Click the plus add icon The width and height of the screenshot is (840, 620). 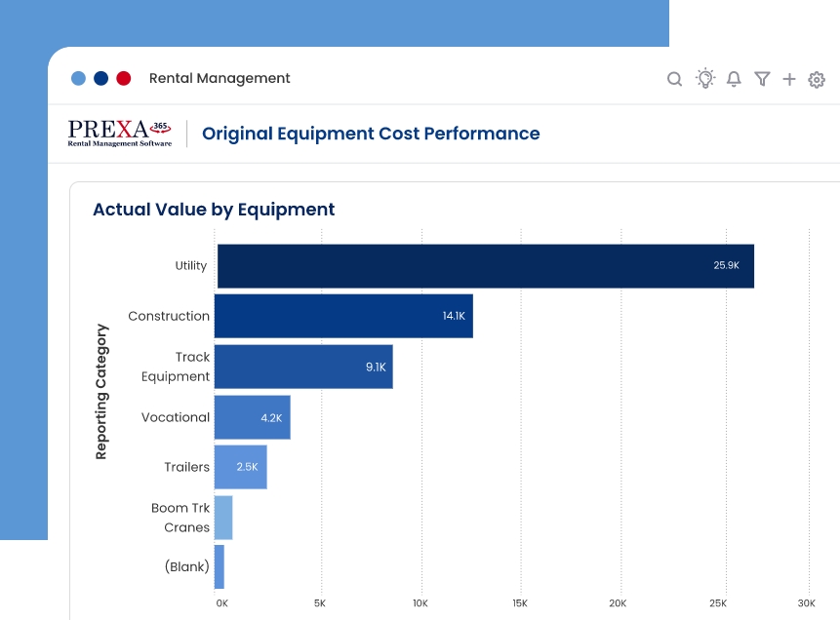789,79
